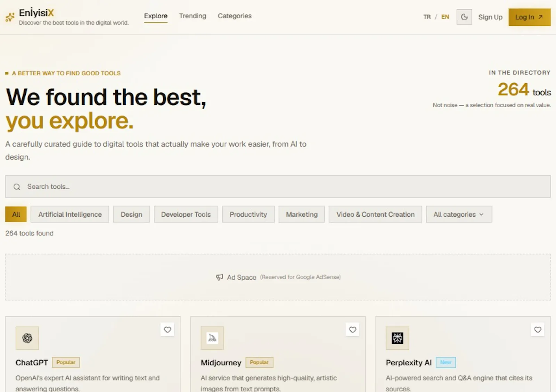Image resolution: width=556 pixels, height=392 pixels.
Task: Click the New badge on Perplexity AI
Action: [446, 362]
